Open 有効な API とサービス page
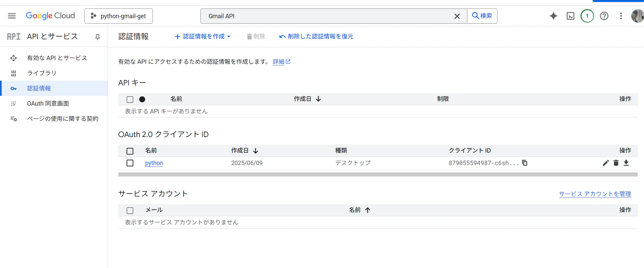This screenshot has height=268, width=644. pyautogui.click(x=57, y=58)
